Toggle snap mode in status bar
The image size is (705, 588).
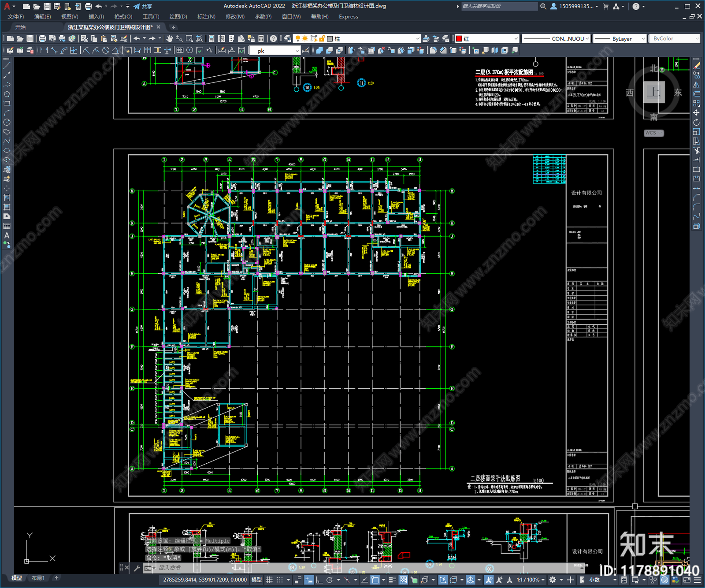280,580
